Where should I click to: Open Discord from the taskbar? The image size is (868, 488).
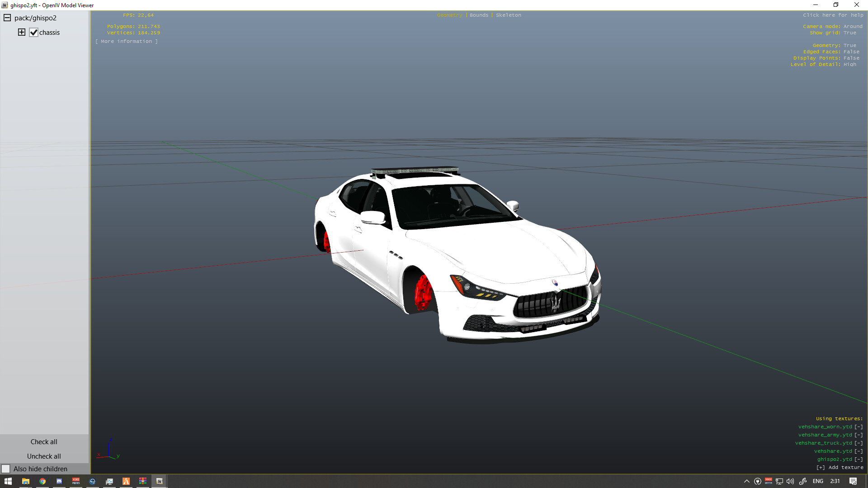59,481
